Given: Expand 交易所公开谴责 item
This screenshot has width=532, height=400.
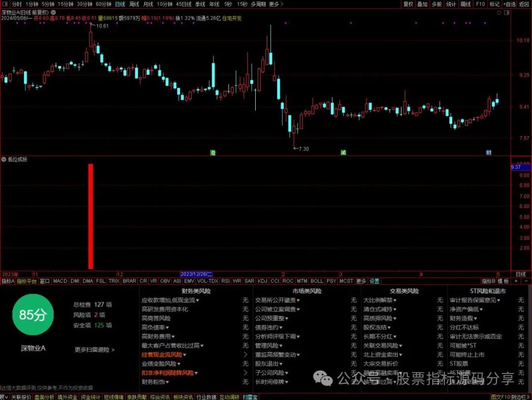Looking at the screenshot, I should 277,300.
